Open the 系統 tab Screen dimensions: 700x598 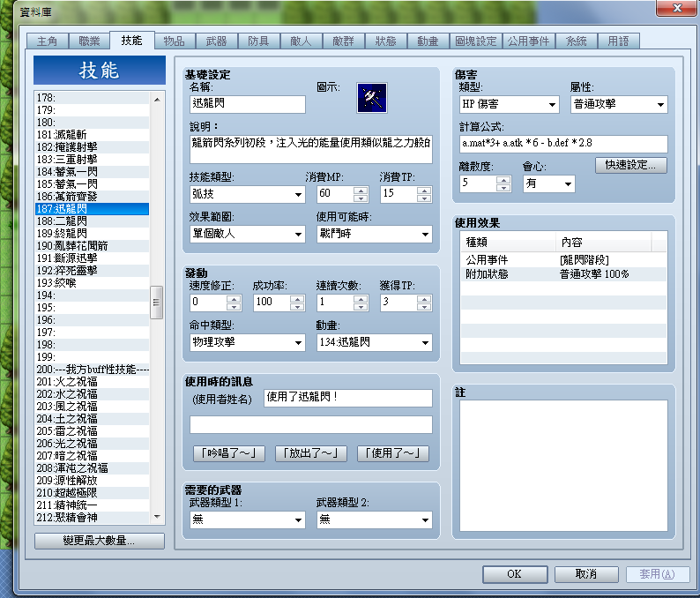coord(576,41)
